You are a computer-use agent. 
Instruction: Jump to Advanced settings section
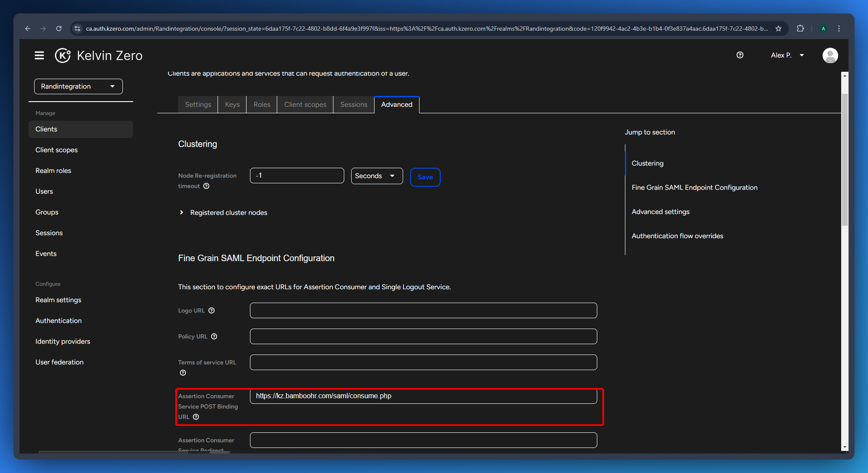click(x=660, y=212)
